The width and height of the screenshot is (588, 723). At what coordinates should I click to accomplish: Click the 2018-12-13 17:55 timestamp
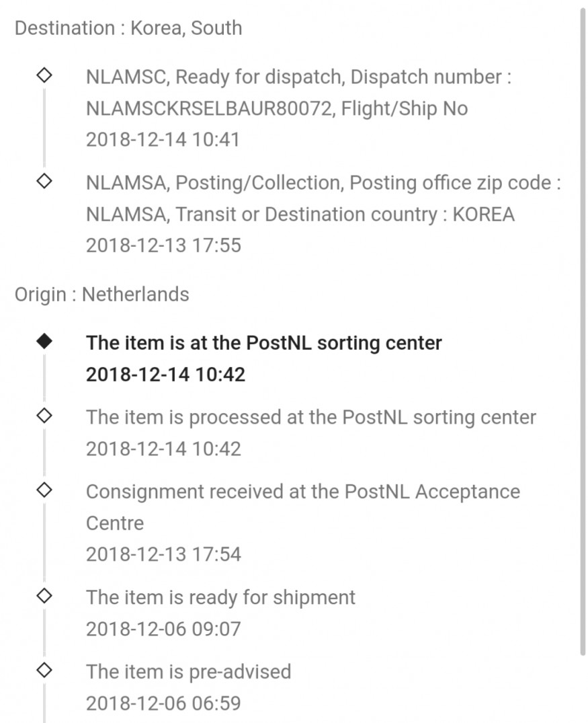tap(163, 245)
